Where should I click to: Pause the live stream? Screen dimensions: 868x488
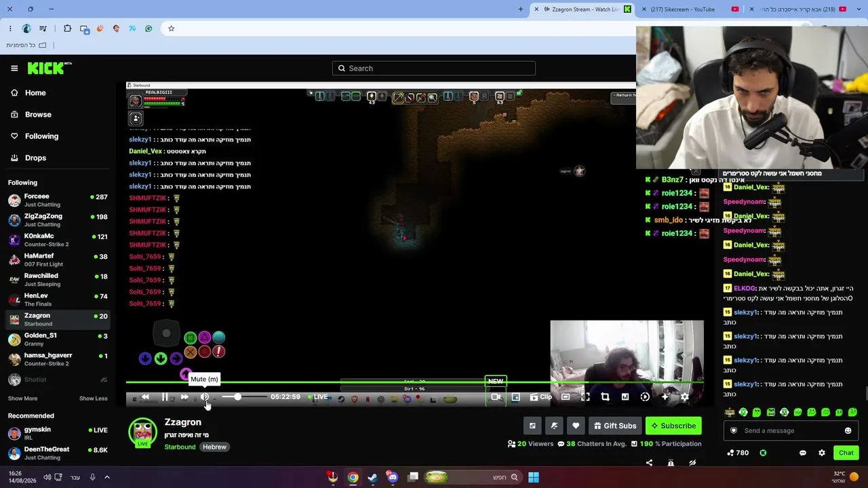click(x=165, y=397)
